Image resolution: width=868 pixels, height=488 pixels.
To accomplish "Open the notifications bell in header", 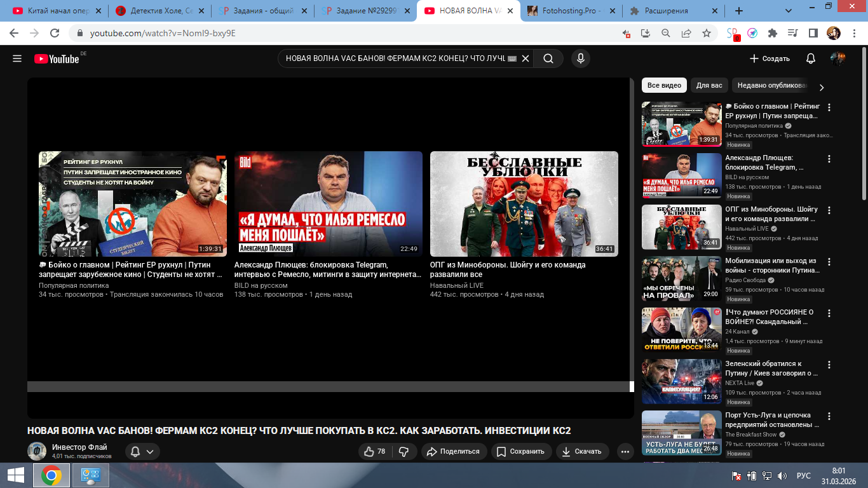I will coord(810,58).
